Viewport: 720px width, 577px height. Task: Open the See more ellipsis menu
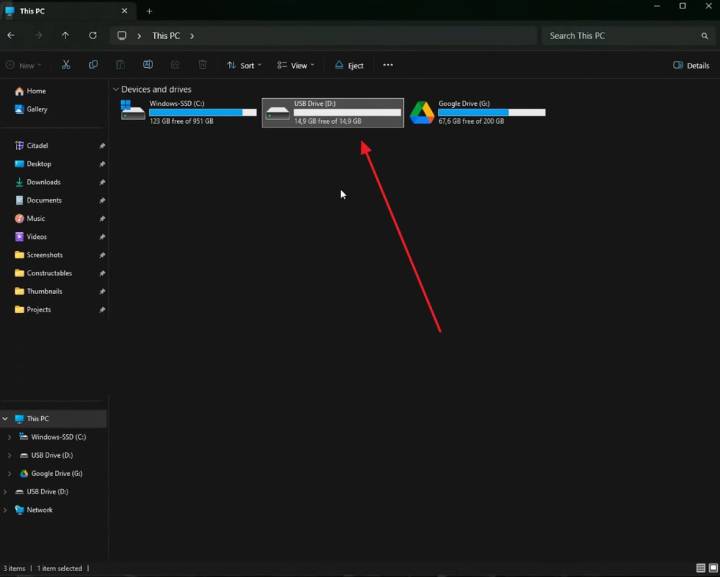tap(388, 65)
